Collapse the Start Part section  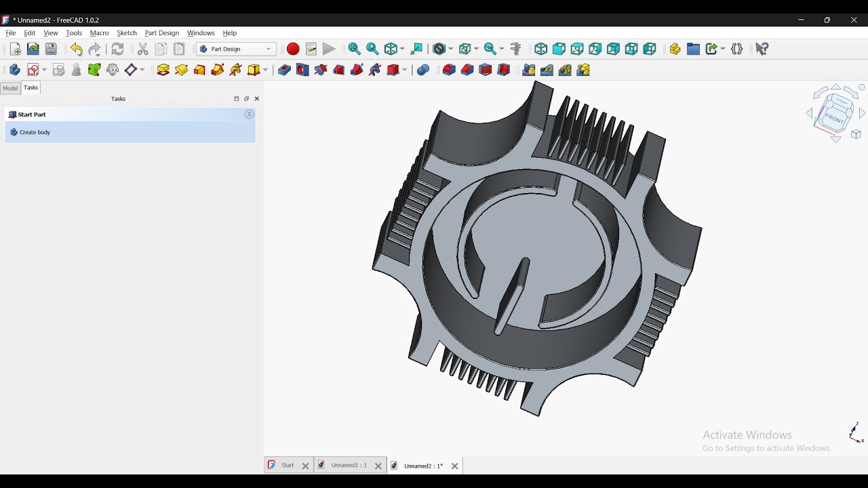(250, 115)
